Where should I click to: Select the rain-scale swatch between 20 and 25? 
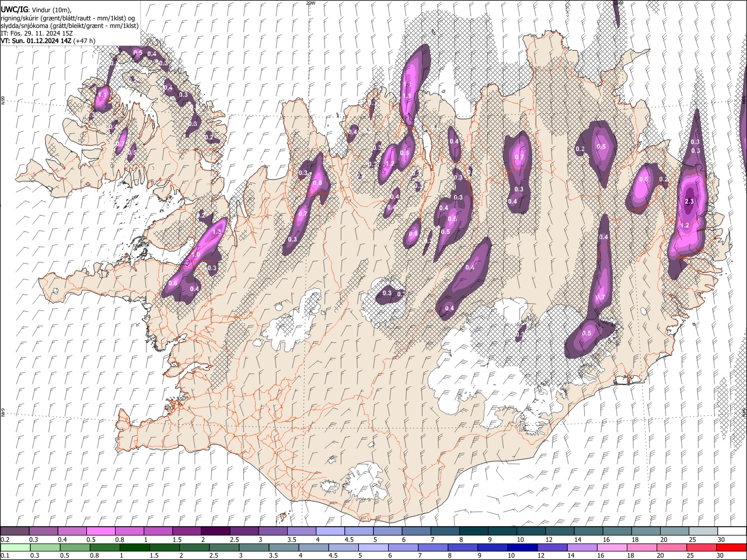point(671,547)
